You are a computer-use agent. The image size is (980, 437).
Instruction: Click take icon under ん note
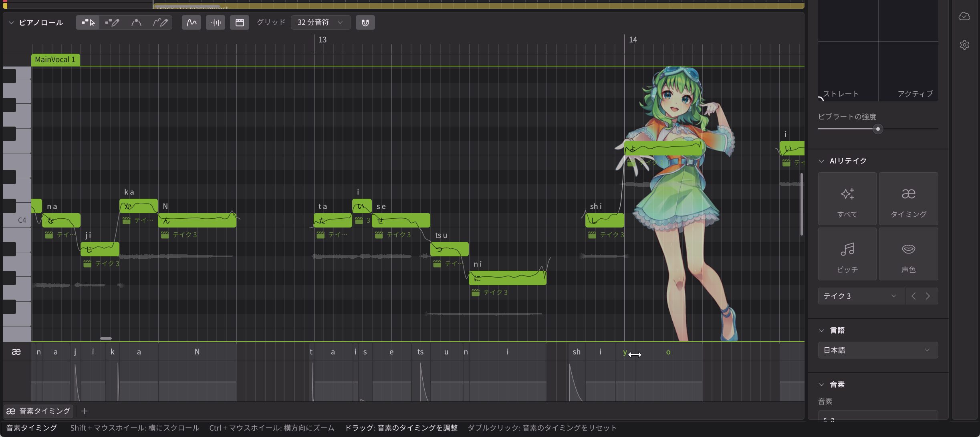click(x=165, y=235)
